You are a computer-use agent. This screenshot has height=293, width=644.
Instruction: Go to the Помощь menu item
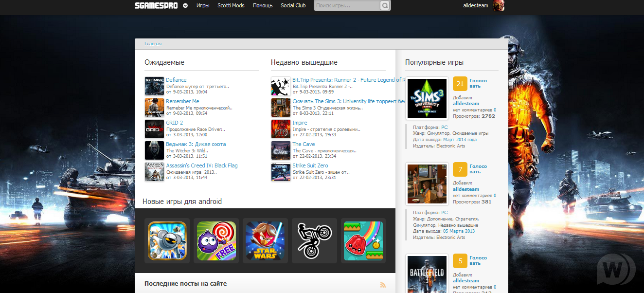tap(263, 6)
